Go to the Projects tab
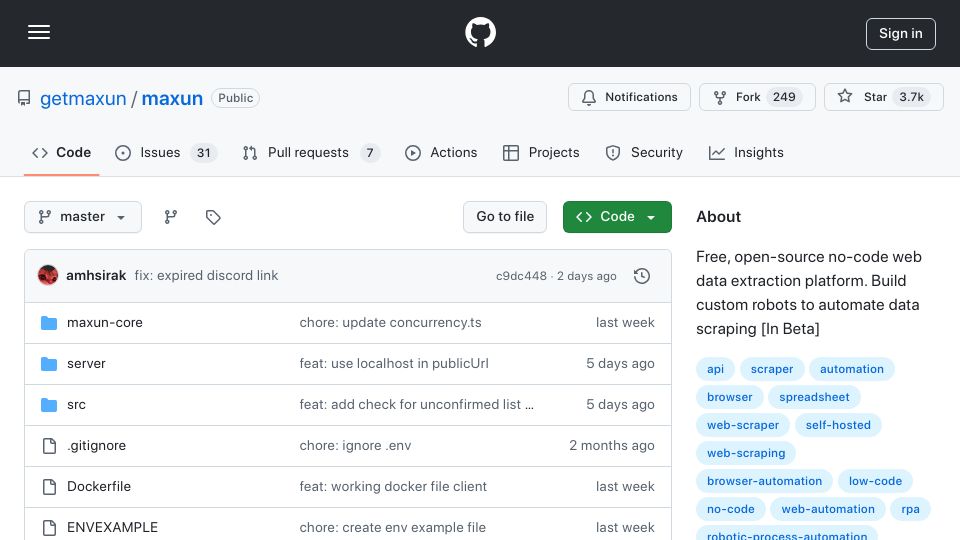This screenshot has width=960, height=540. point(541,152)
